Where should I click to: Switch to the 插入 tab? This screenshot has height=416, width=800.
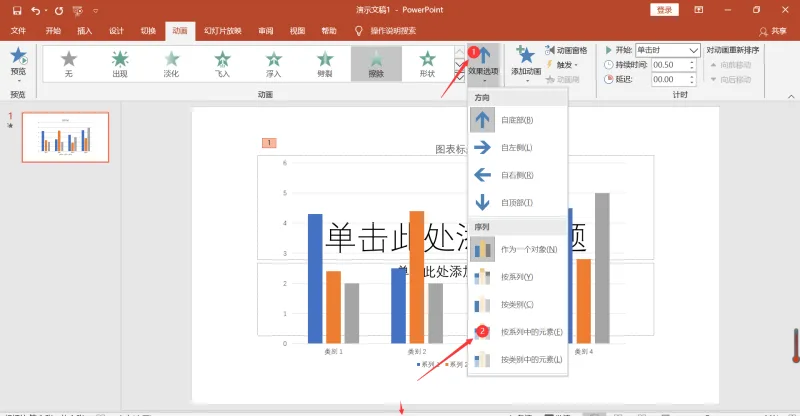click(85, 31)
